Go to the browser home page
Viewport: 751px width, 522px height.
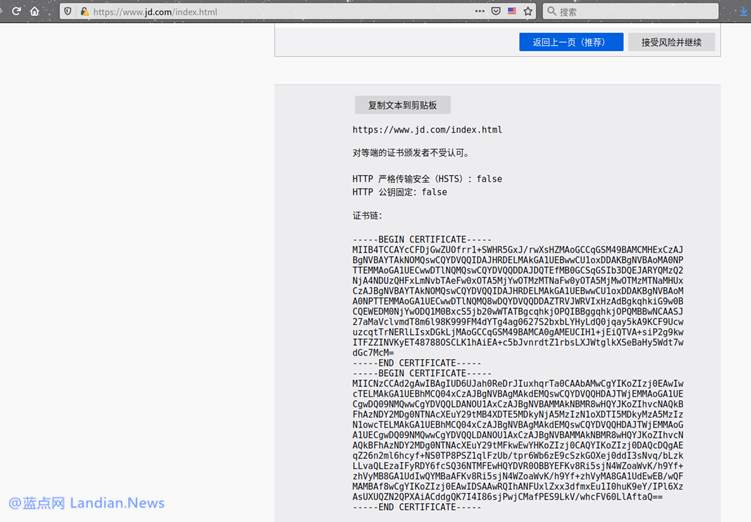35,11
